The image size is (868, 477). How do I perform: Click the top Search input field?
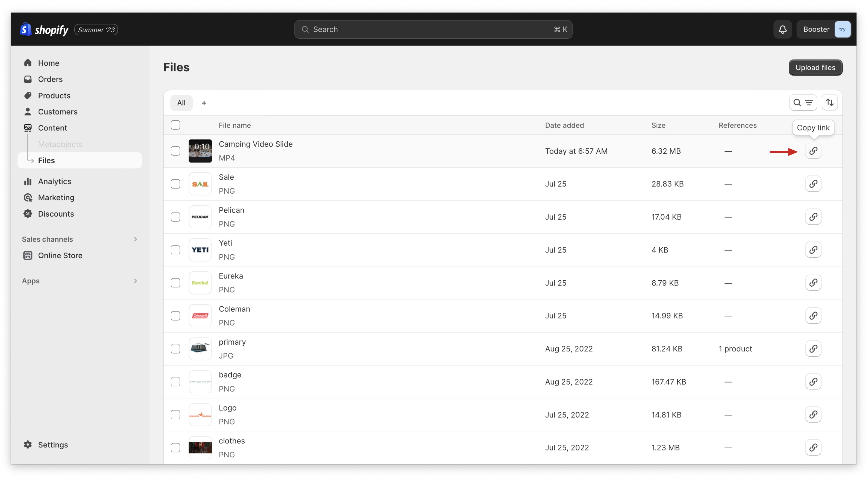tap(433, 29)
